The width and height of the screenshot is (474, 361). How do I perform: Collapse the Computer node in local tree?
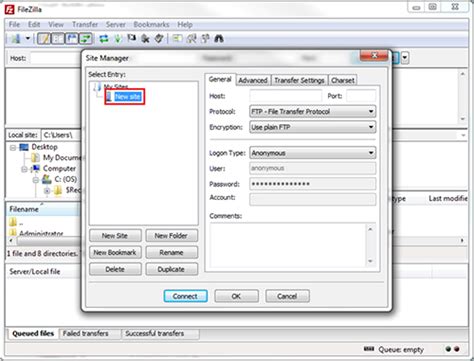[24, 169]
